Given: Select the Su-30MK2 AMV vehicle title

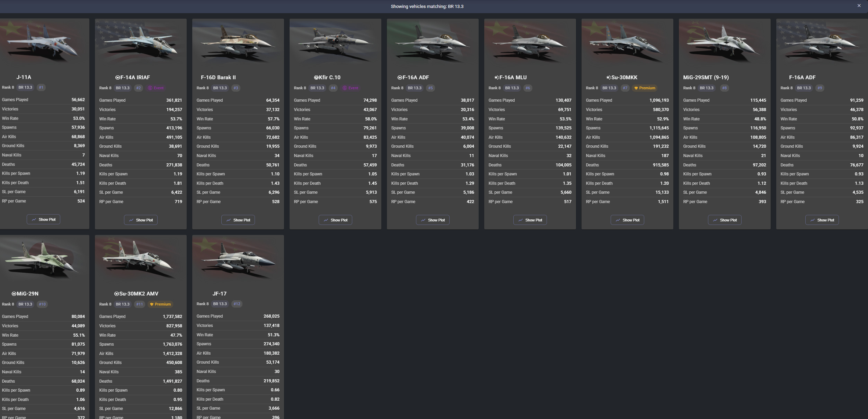Looking at the screenshot, I should pos(136,294).
